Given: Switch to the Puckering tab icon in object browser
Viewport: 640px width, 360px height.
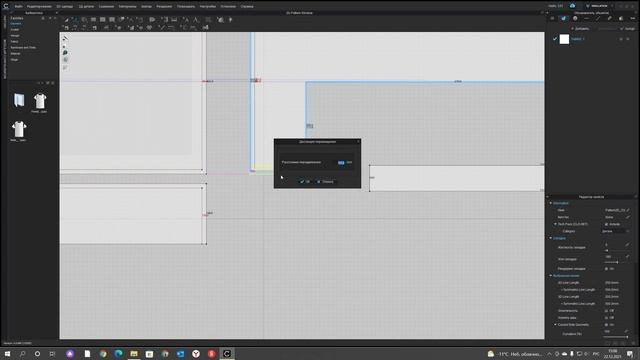Looking at the screenshot, I should (609, 18).
